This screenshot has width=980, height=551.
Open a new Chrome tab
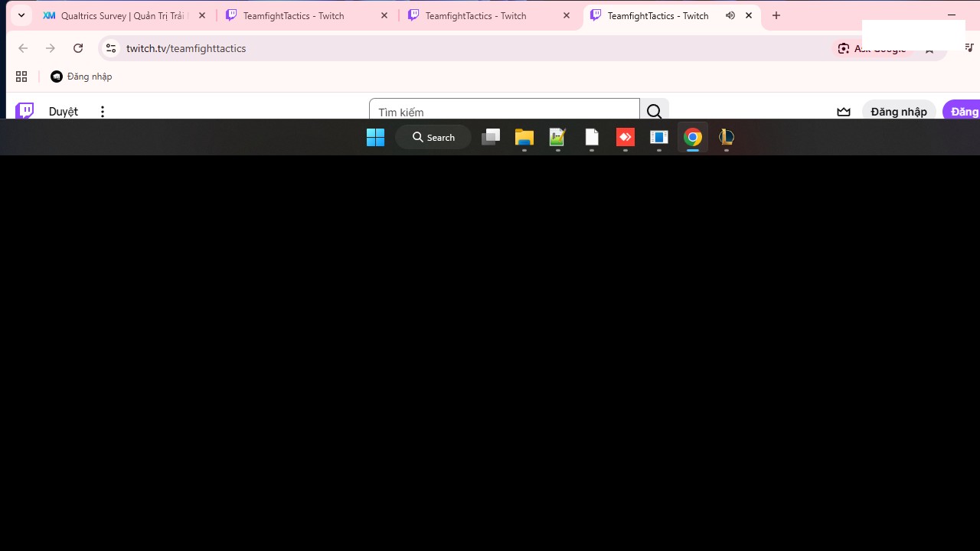click(x=776, y=15)
